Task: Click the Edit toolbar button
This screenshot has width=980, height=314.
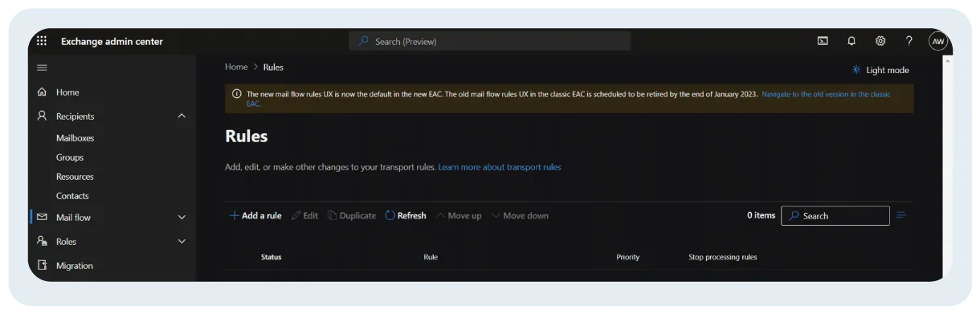Action: [304, 215]
